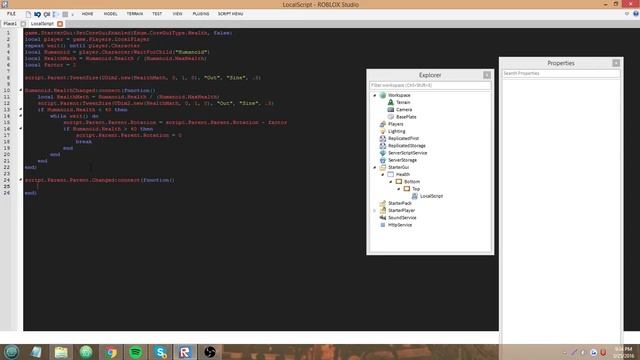
Task: Select the StarterPack icon
Action: 382,203
